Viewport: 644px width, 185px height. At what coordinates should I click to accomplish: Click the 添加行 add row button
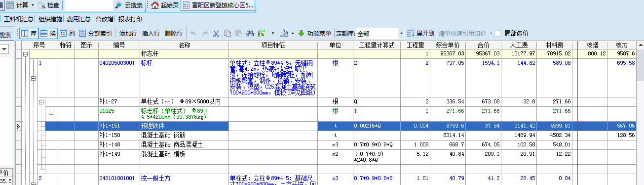pyautogui.click(x=128, y=34)
